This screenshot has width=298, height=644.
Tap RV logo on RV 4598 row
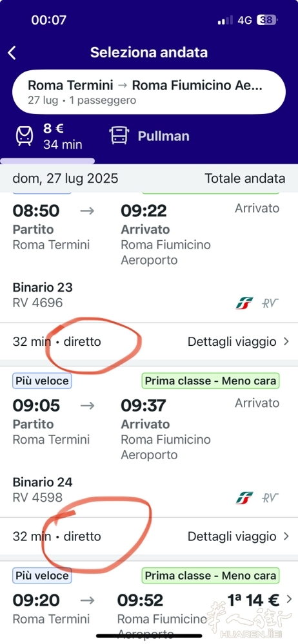270,498
